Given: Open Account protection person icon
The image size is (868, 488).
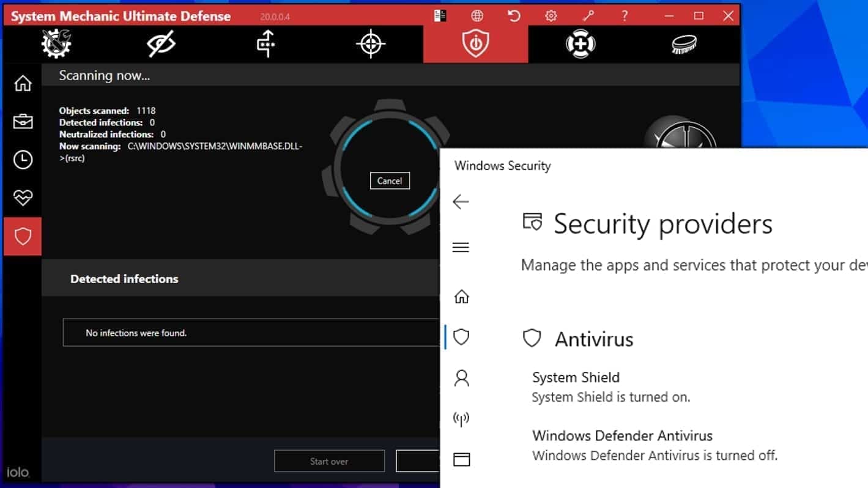Looking at the screenshot, I should (x=461, y=378).
